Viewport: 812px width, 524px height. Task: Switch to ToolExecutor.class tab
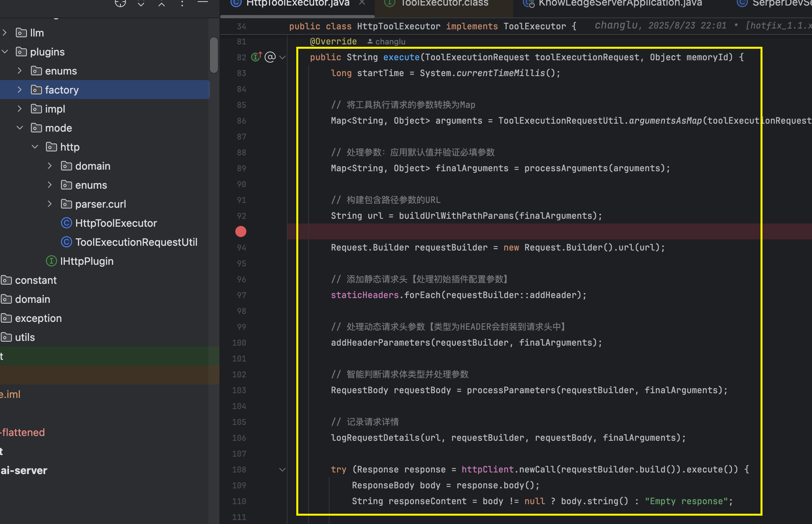point(444,4)
